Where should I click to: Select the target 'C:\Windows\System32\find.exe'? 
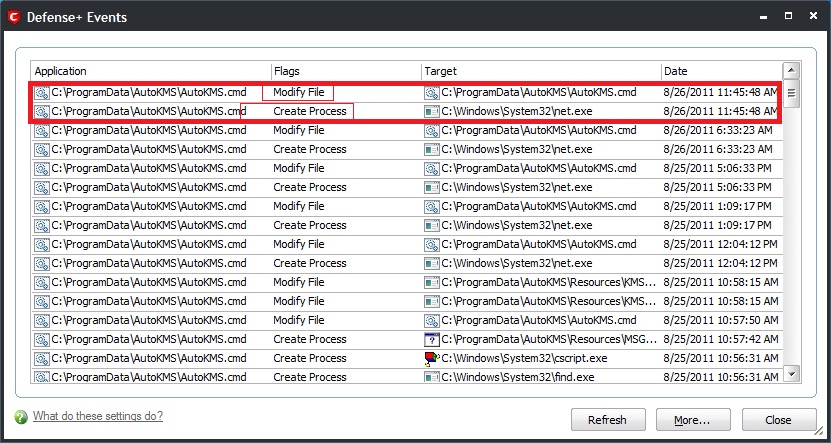518,377
